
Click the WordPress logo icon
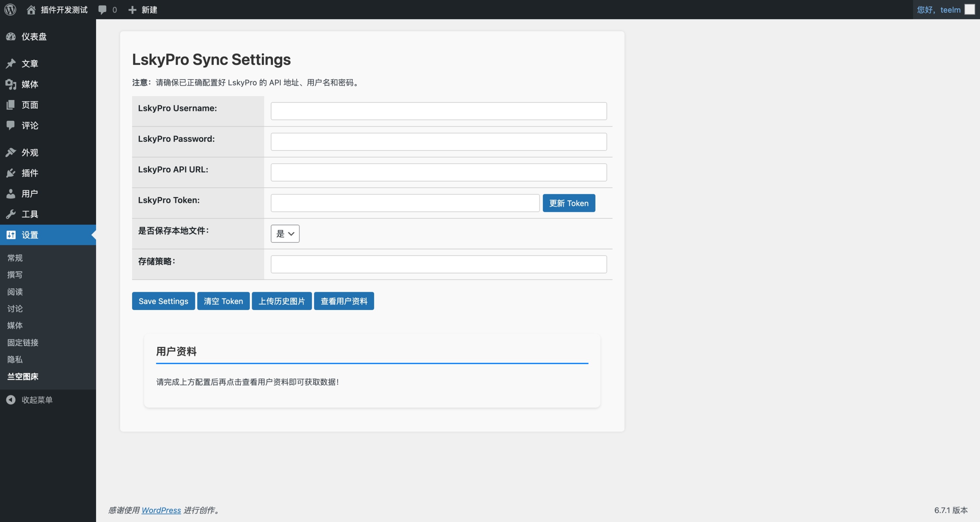pos(10,9)
